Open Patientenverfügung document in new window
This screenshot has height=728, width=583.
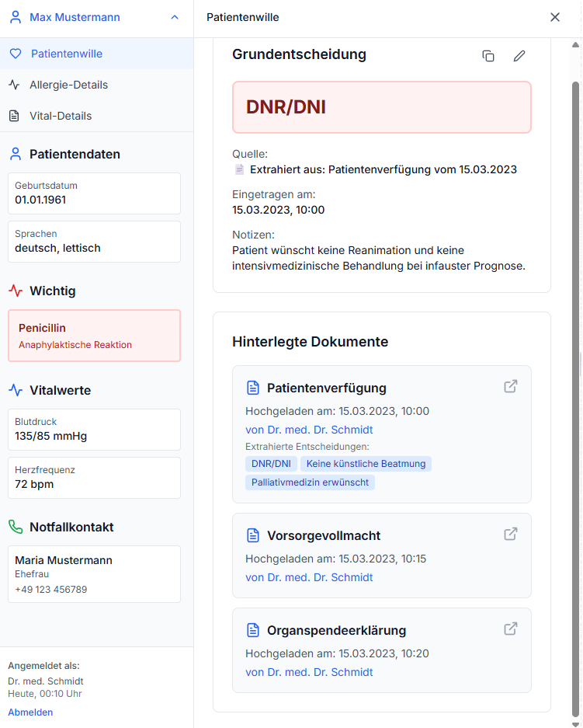click(x=511, y=386)
